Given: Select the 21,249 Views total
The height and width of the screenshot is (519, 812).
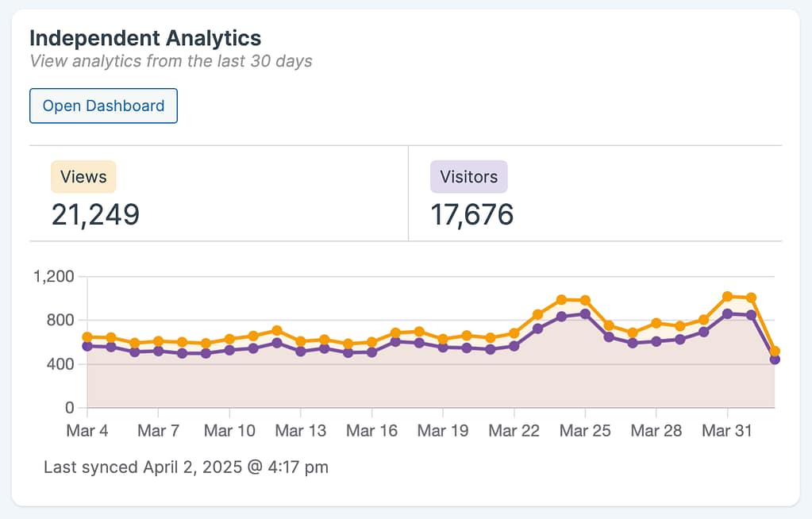Looking at the screenshot, I should click(x=94, y=214).
